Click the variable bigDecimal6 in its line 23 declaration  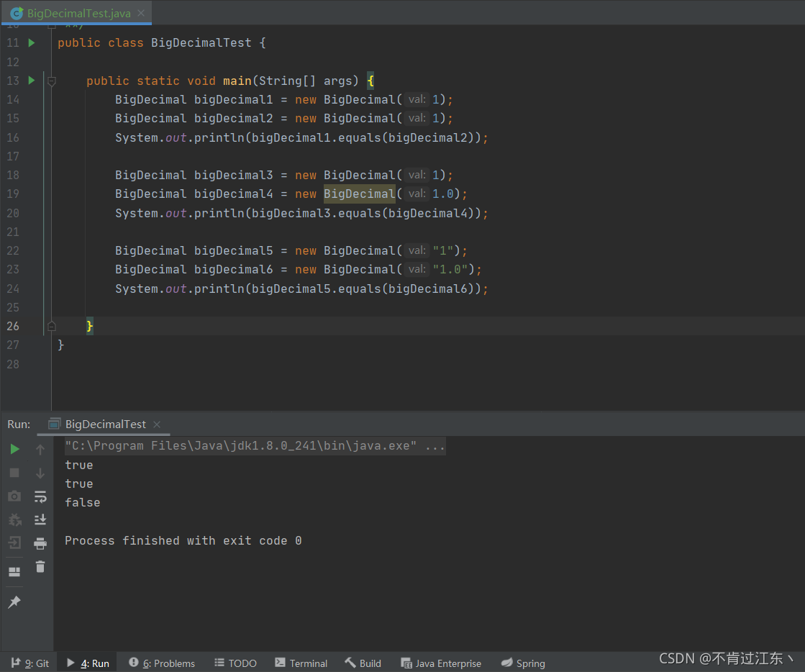click(234, 270)
